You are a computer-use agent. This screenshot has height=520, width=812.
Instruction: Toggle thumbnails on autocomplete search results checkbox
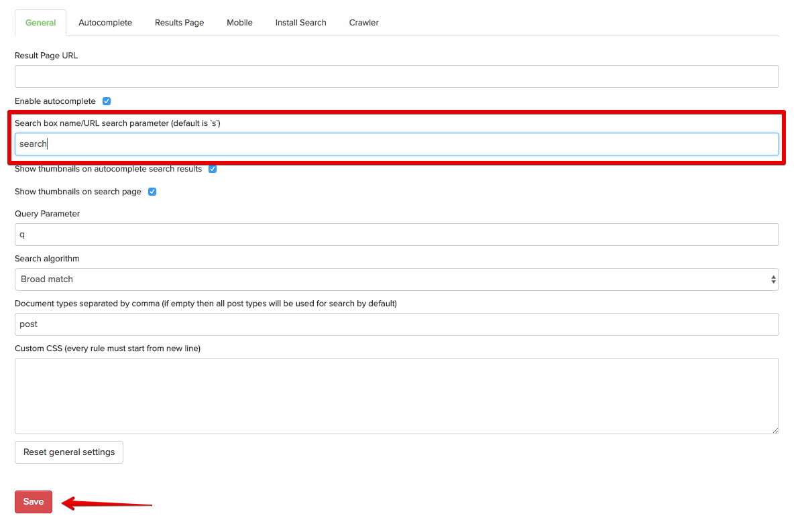[213, 169]
